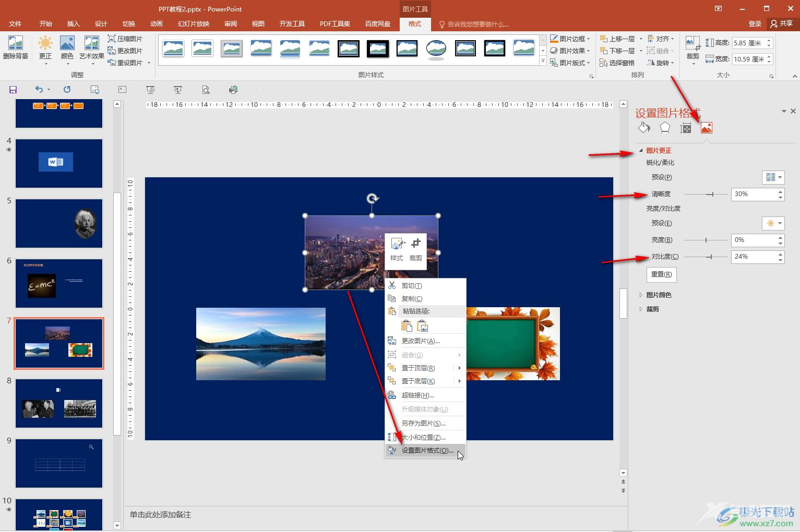The height and width of the screenshot is (532, 800).
Task: Open Fill & Line tab in format pane
Action: (644, 128)
